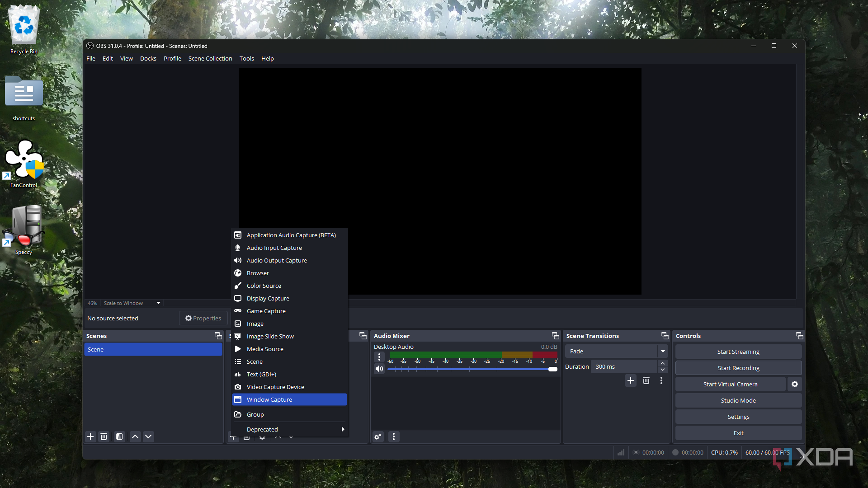Open scene filters via the filter icon
The height and width of the screenshot is (488, 868).
click(x=119, y=436)
